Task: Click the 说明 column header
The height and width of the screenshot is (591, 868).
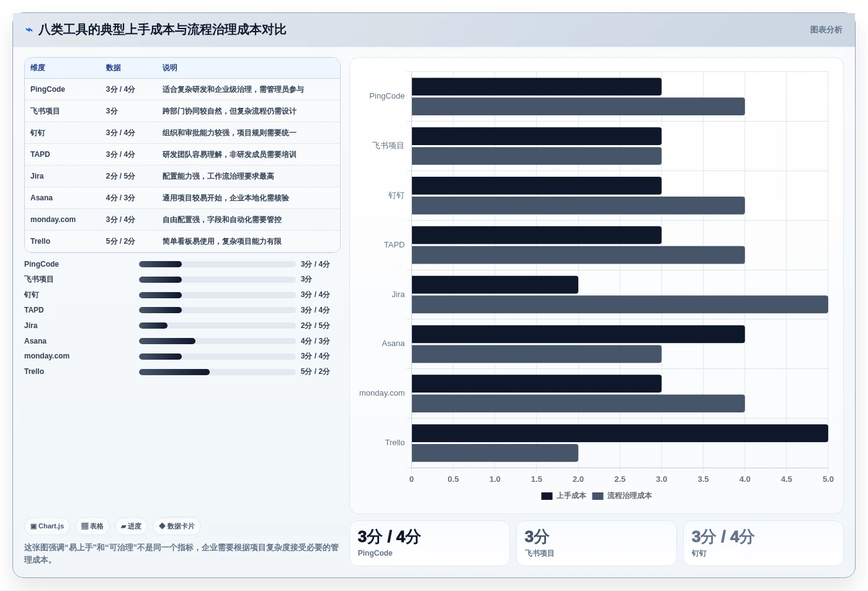Action: (170, 68)
